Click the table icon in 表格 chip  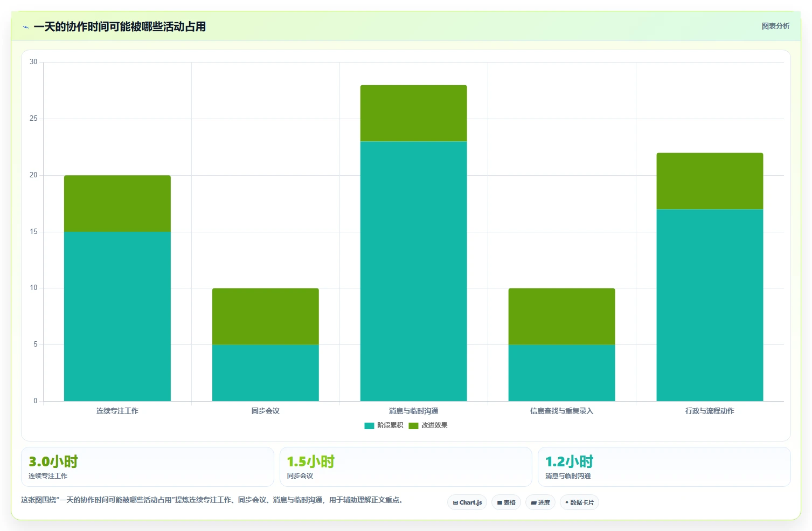[499, 502]
